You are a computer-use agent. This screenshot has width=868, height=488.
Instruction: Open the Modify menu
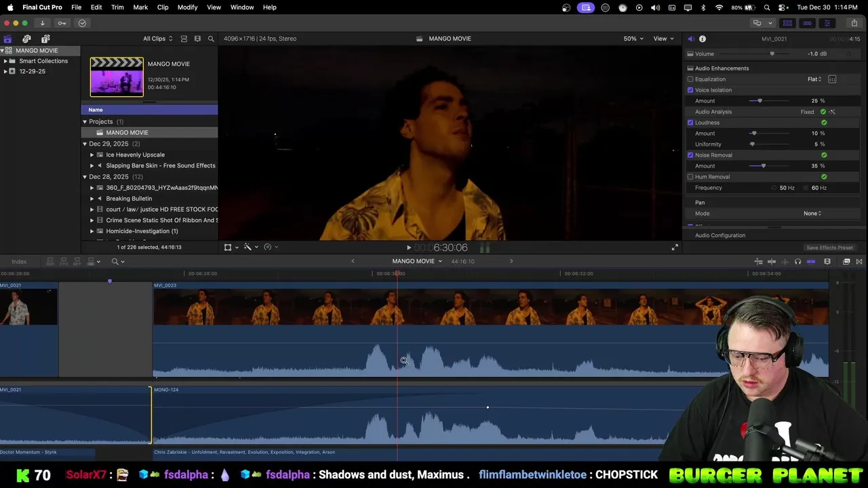(187, 7)
